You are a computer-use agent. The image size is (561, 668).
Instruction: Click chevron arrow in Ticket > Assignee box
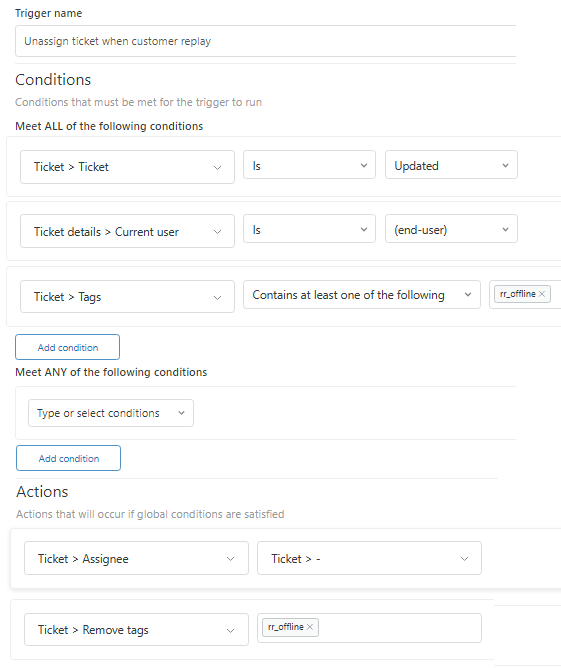pos(230,559)
